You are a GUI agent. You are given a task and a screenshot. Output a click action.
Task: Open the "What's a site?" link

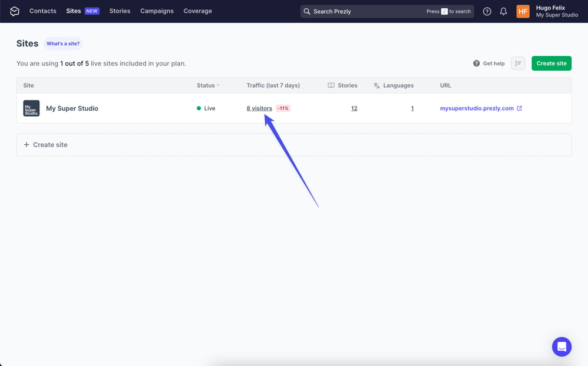tap(63, 44)
